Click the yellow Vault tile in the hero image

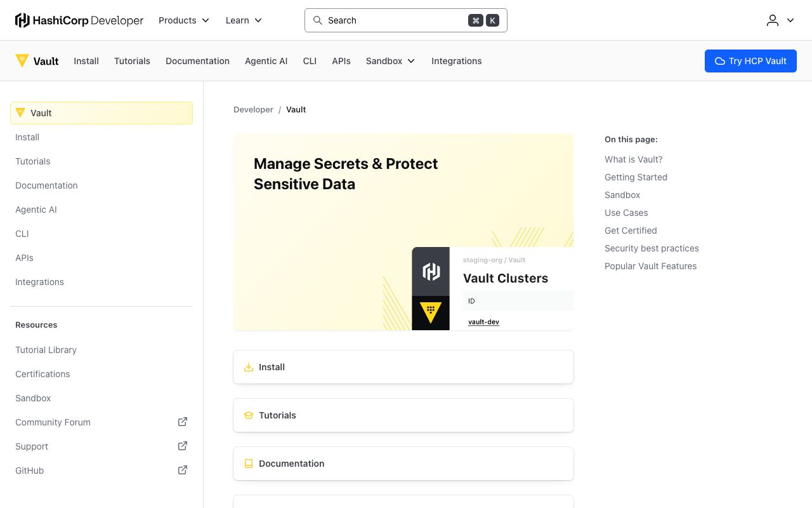click(431, 313)
